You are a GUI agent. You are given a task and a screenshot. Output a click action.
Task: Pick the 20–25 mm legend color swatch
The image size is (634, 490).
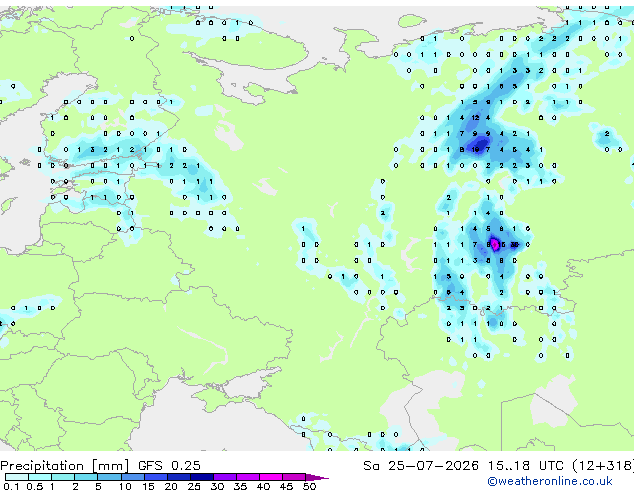pos(178,477)
